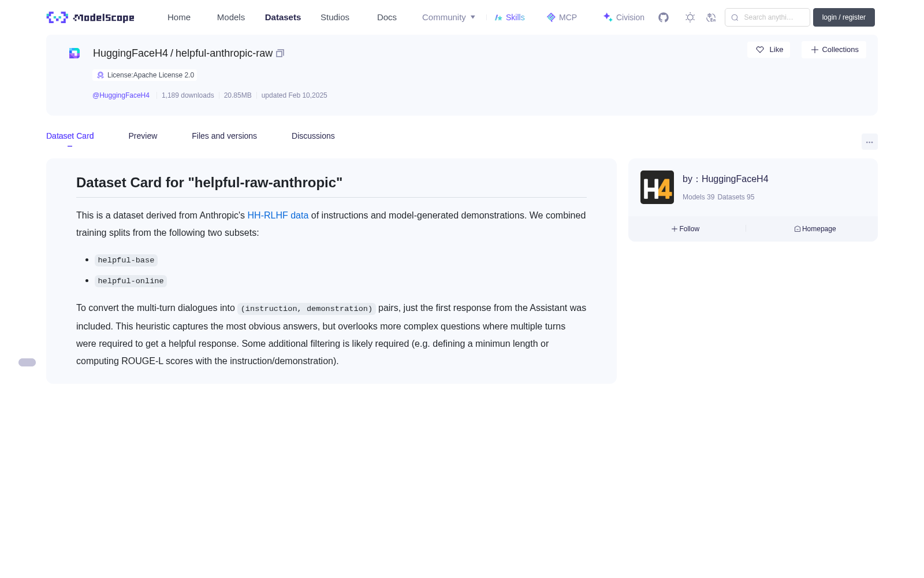Switch to the Preview tab
Viewport: 924px width, 578px height.
tap(143, 136)
